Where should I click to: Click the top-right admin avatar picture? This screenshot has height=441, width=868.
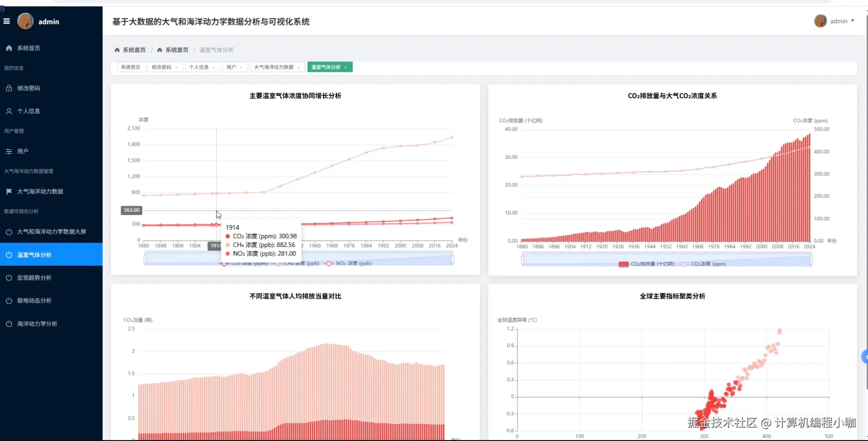pos(820,21)
